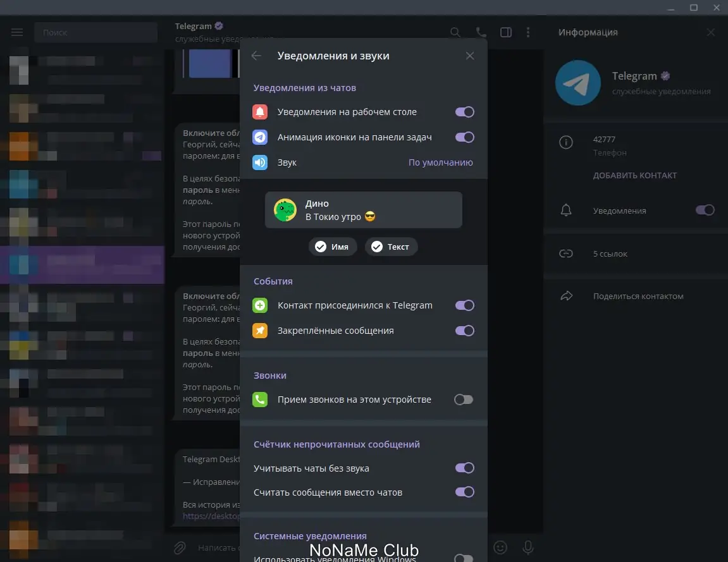Screen dimensions: 728x562
Task: Click the green phone calls icon
Action: pos(260,400)
